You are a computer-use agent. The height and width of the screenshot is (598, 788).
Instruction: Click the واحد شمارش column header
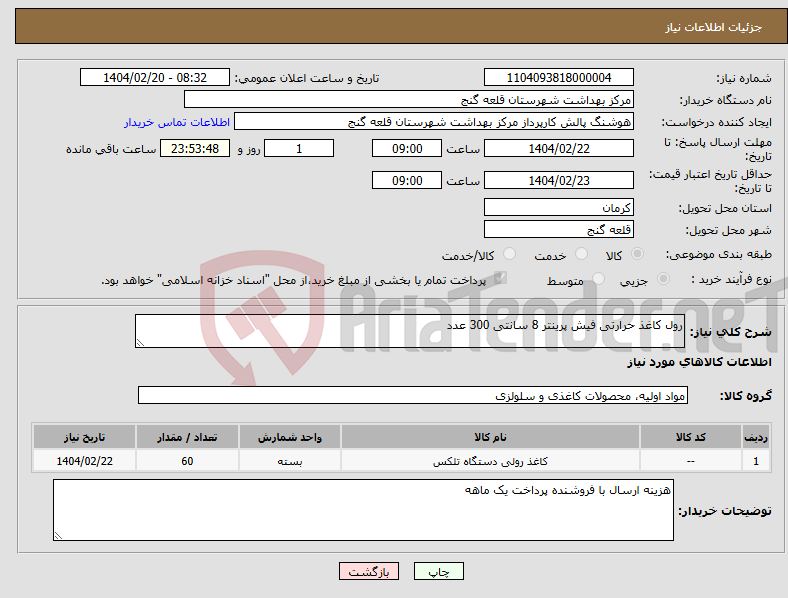point(290,437)
